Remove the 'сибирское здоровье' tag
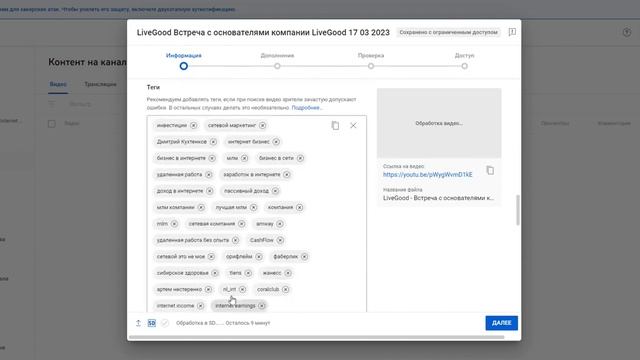This screenshot has width=640, height=360. click(215, 273)
